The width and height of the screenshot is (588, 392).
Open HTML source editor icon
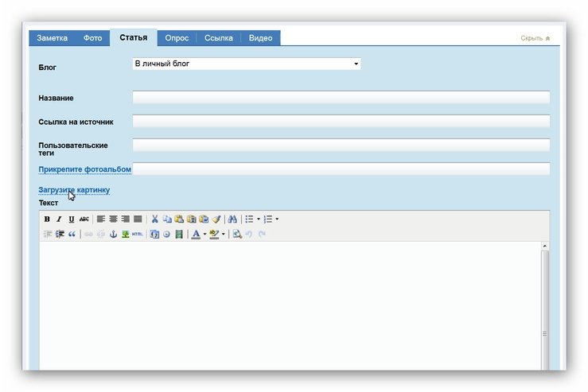pos(138,235)
